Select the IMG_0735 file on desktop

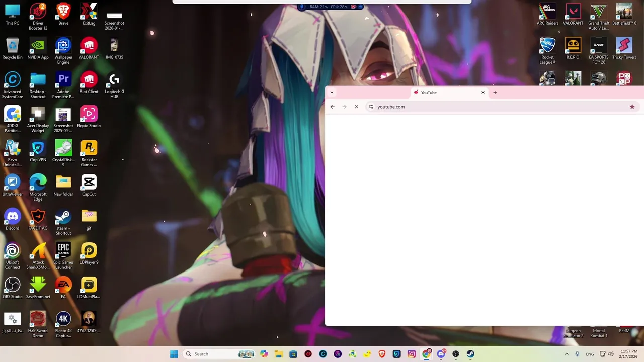pyautogui.click(x=114, y=48)
